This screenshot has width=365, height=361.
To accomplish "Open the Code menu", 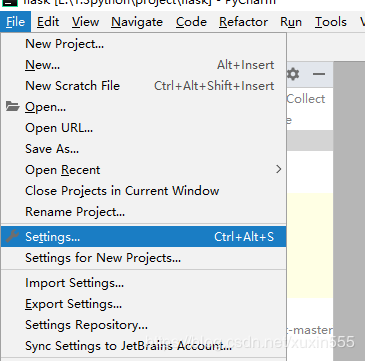I will click(191, 22).
